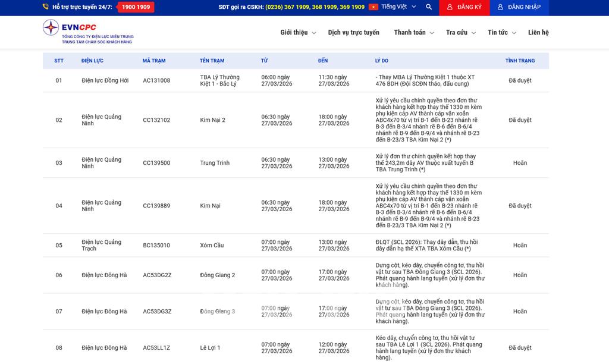Viewport: 609px width, 364px height.
Task: Click the Mã trạm column header
Action: click(x=154, y=61)
